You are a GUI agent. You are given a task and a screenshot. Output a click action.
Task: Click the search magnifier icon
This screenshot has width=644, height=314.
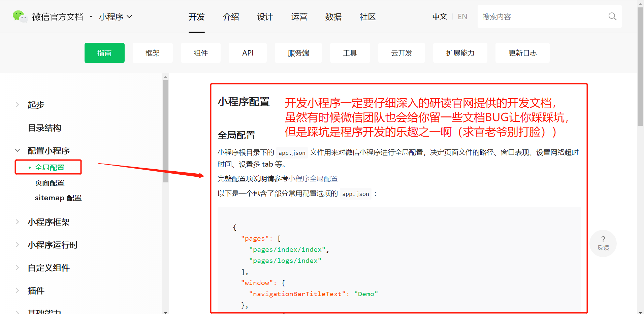pyautogui.click(x=612, y=16)
